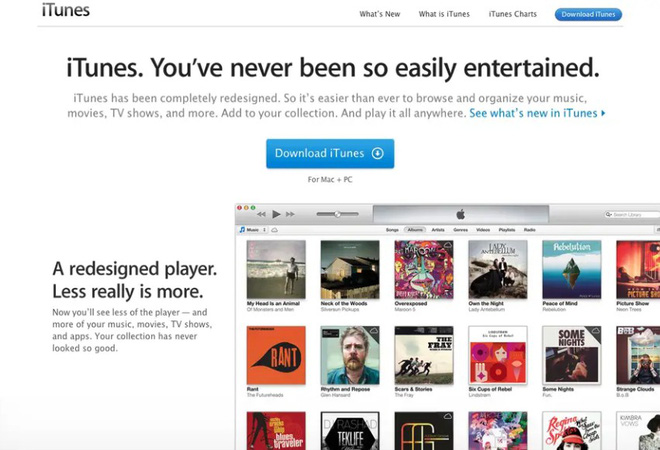Click the fast-forward icon in iTunes player

290,214
